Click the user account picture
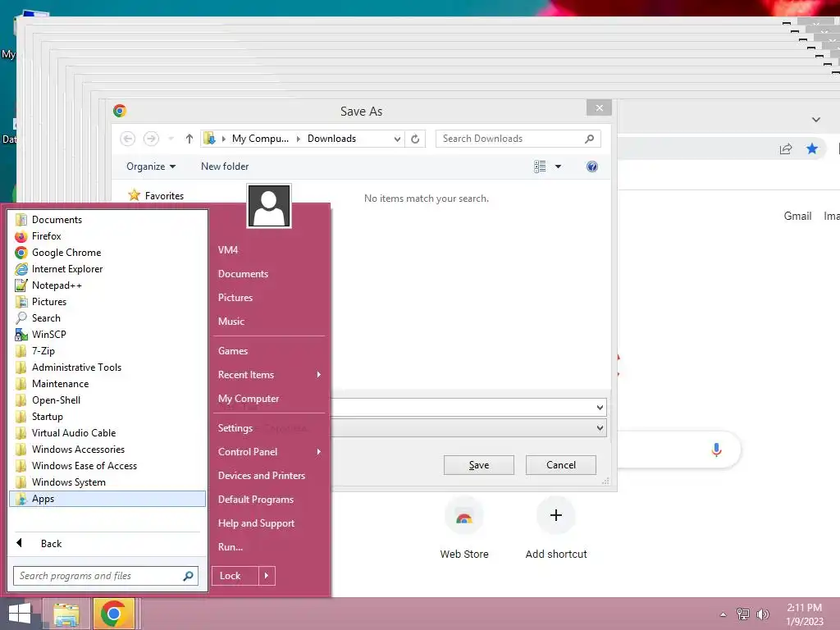This screenshot has height=630, width=840. point(269,206)
